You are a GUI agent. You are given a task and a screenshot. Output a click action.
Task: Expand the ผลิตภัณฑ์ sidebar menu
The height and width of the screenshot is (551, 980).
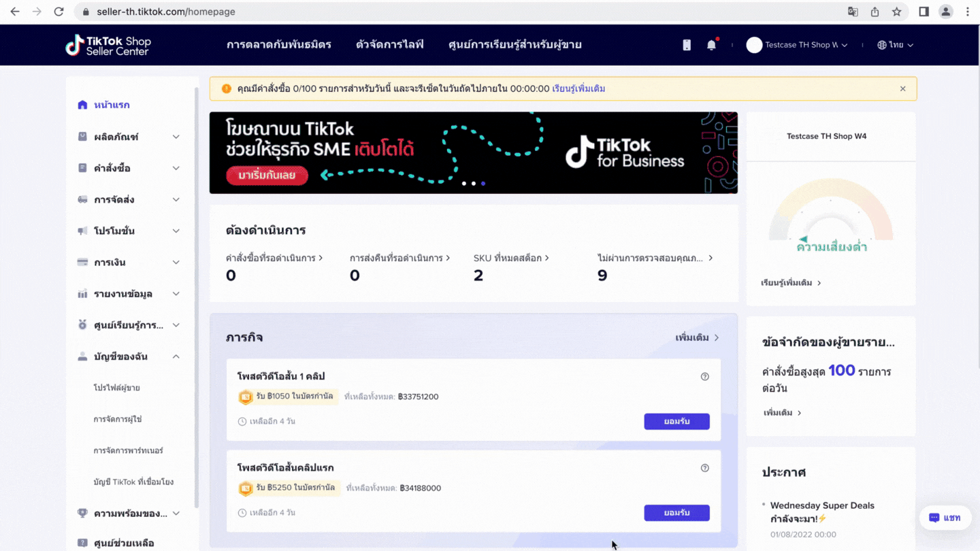point(129,137)
